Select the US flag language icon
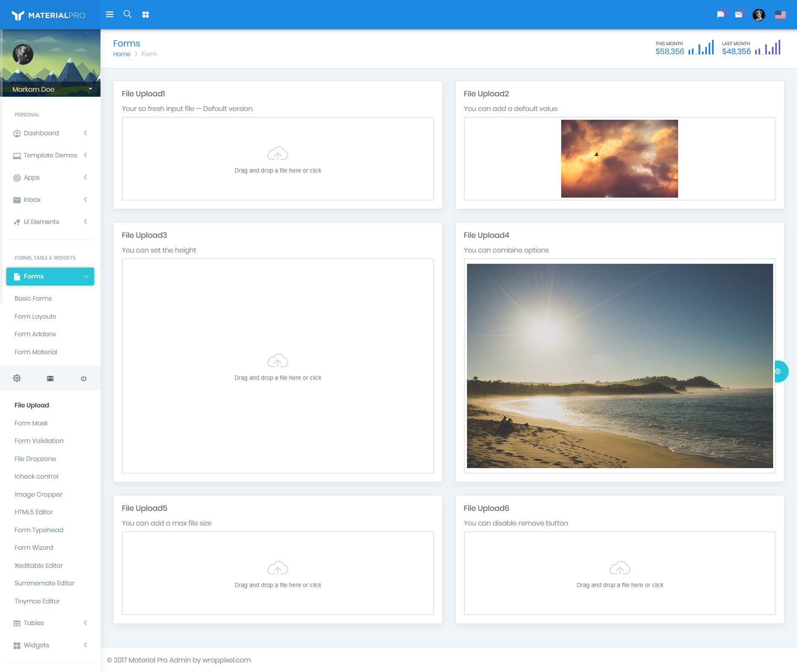Image resolution: width=797 pixels, height=672 pixels. (x=780, y=15)
